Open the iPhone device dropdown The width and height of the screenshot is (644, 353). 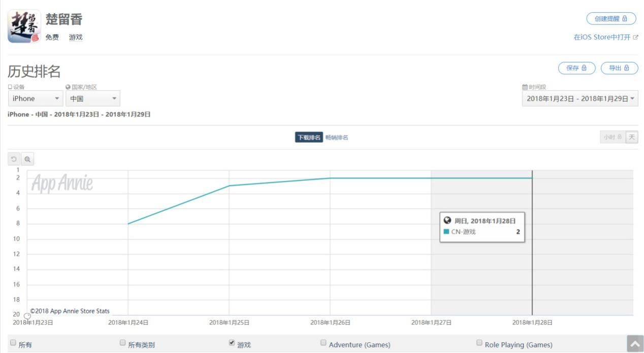[x=36, y=99]
